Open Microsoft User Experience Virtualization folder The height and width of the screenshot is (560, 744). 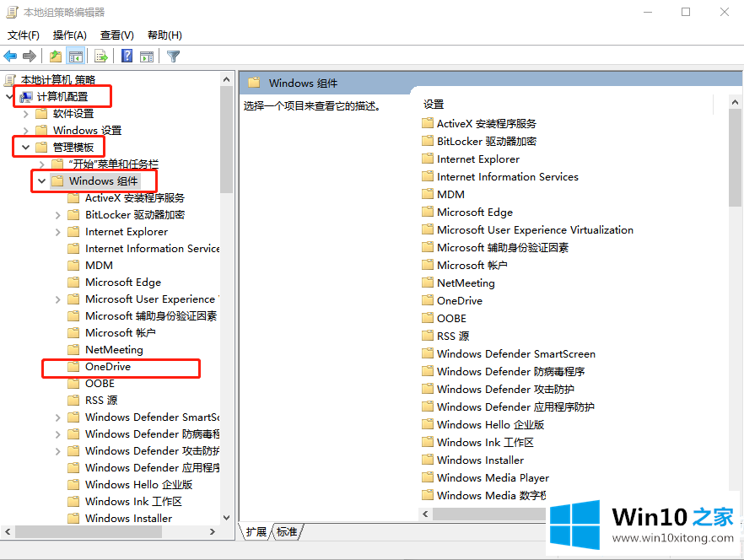[x=535, y=230]
